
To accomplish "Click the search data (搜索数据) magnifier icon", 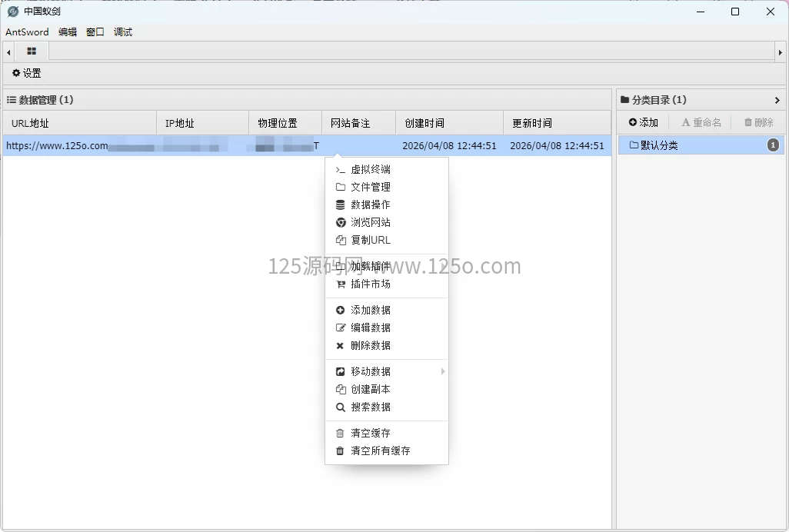I will (x=340, y=407).
